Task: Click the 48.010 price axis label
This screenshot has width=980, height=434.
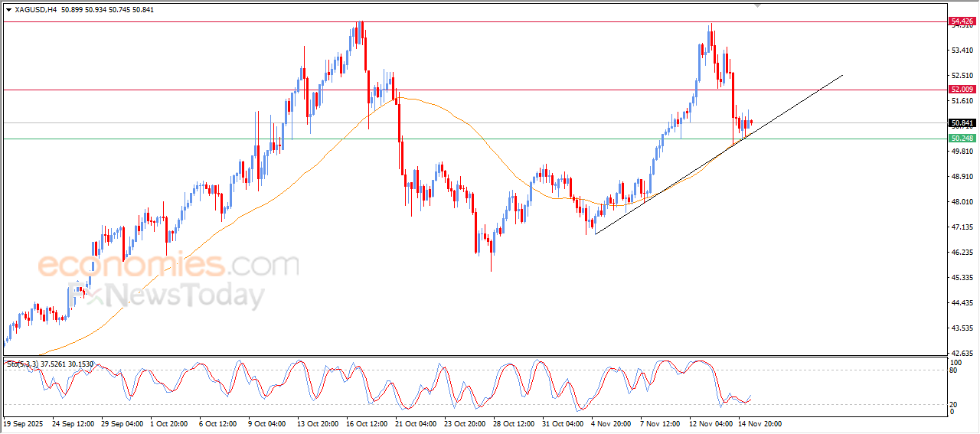Action: tap(962, 202)
